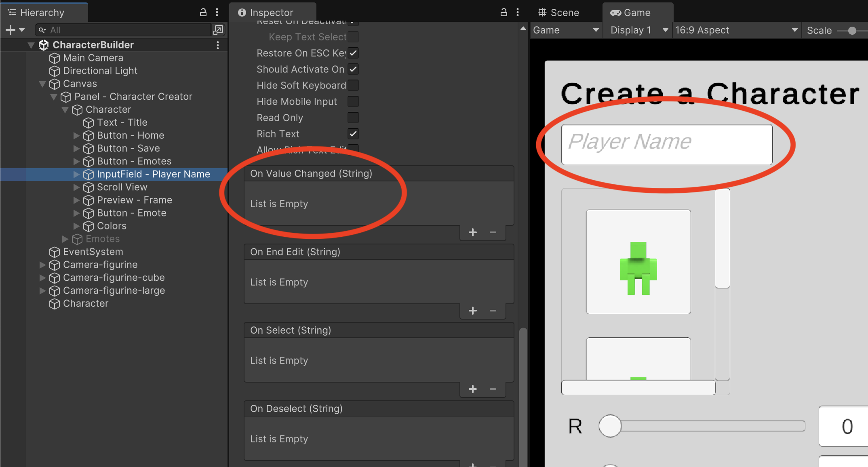The width and height of the screenshot is (868, 467).
Task: Add an entry to the On Value Changed list
Action: click(x=472, y=233)
